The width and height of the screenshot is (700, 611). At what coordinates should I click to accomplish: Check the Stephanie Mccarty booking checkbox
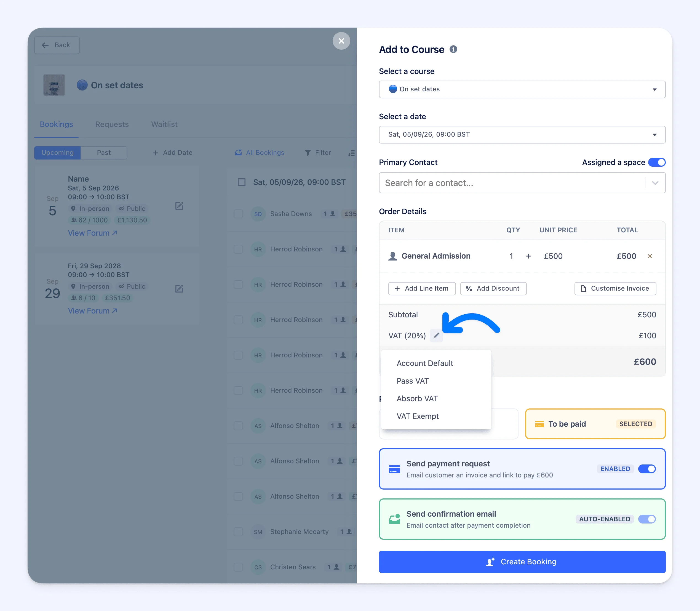pos(238,532)
